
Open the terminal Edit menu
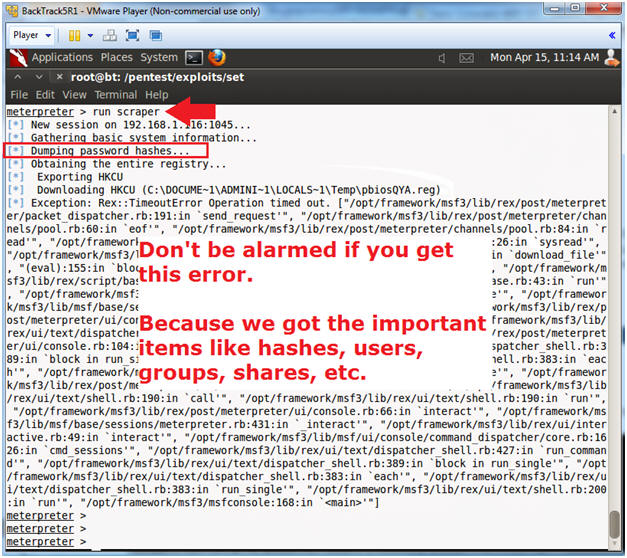point(45,95)
